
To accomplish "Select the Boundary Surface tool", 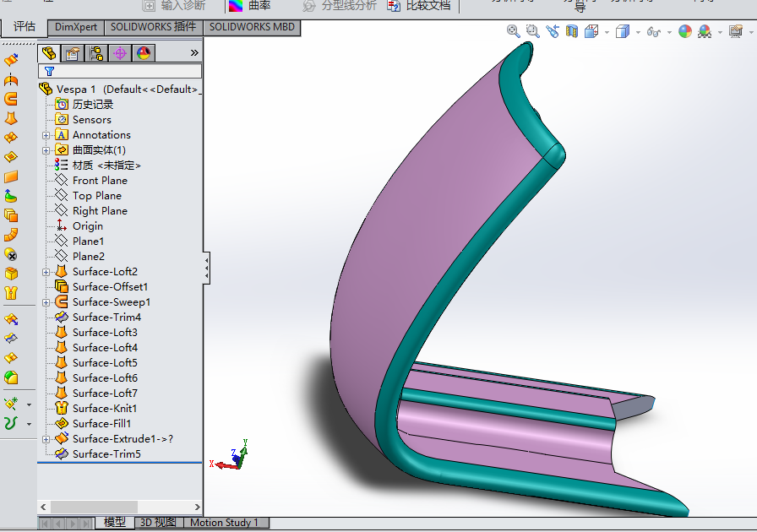I will click(x=11, y=138).
